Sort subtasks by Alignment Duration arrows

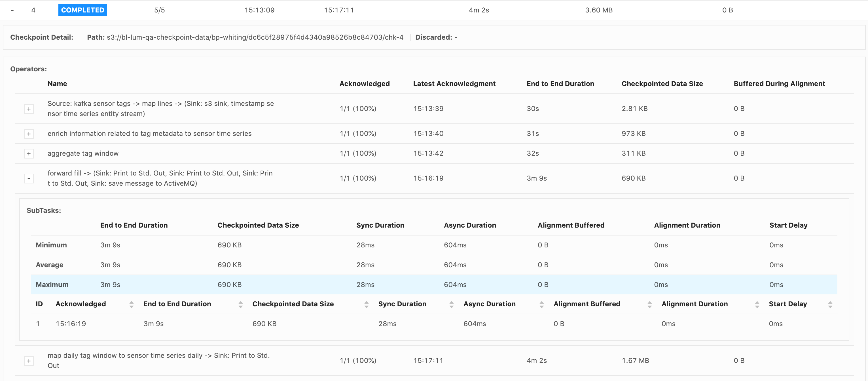point(757,304)
